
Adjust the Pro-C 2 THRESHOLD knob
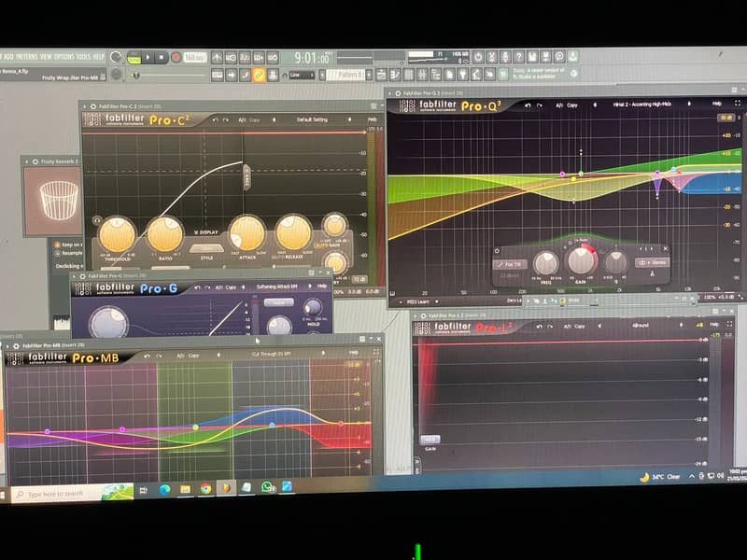coord(117,235)
